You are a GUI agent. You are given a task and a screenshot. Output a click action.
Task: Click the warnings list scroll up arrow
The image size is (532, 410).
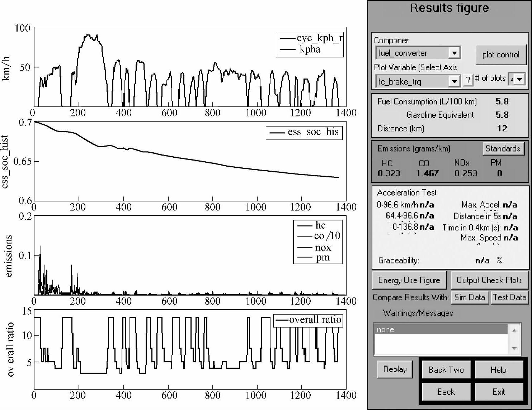tap(514, 330)
